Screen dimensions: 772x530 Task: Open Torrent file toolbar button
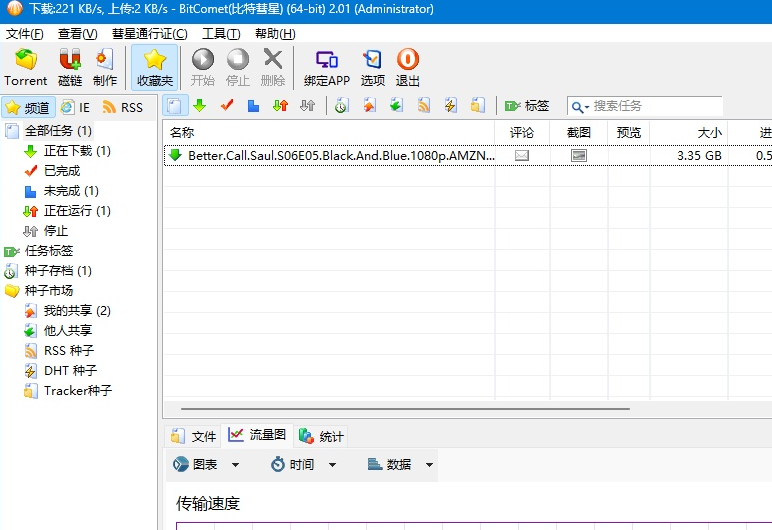click(26, 67)
